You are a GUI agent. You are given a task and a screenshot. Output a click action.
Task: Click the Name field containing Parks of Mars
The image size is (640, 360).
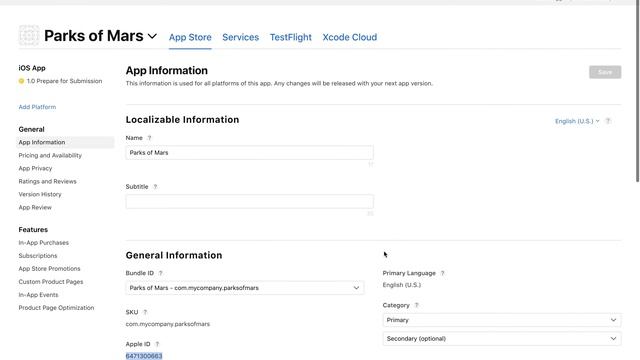(x=249, y=153)
